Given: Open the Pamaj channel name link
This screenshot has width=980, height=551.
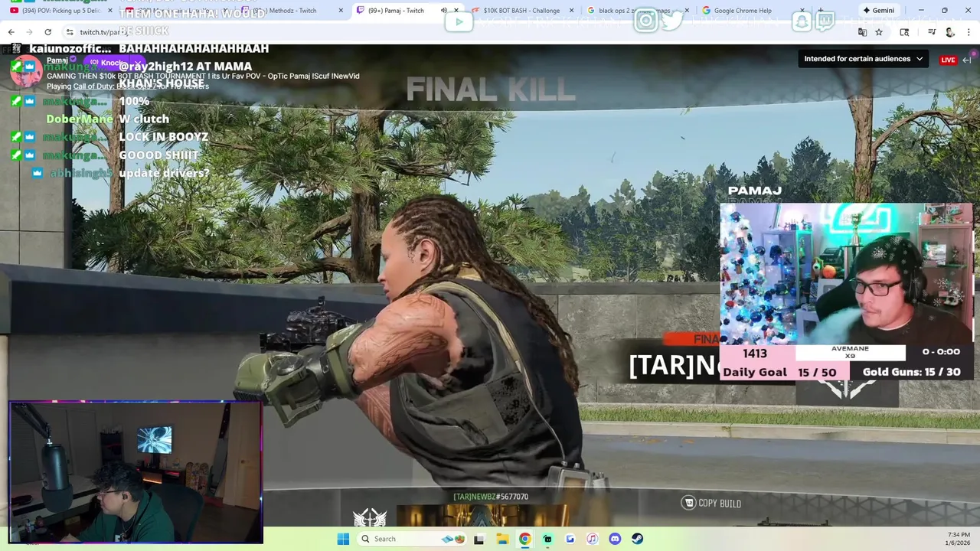Looking at the screenshot, I should click(x=57, y=60).
